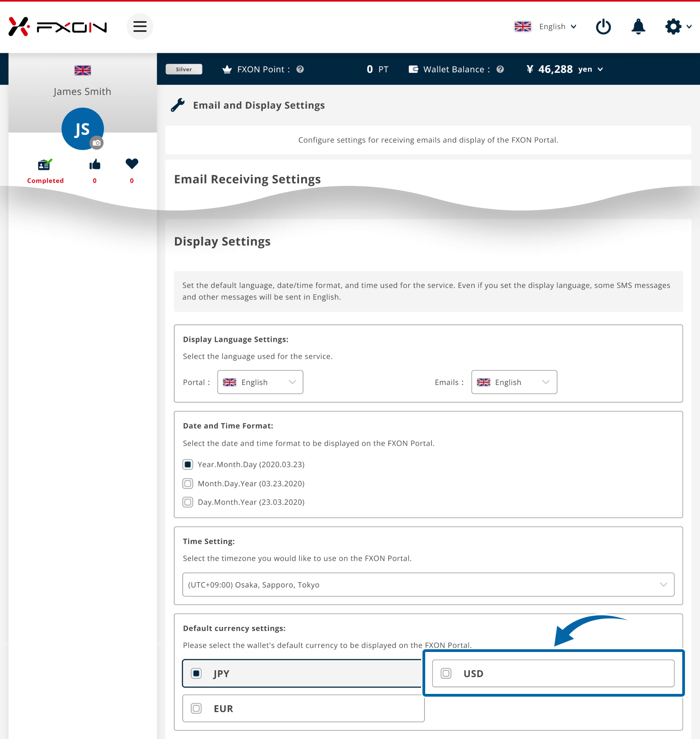This screenshot has height=739, width=700.
Task: Select Month.Day.Year date format
Action: (188, 483)
